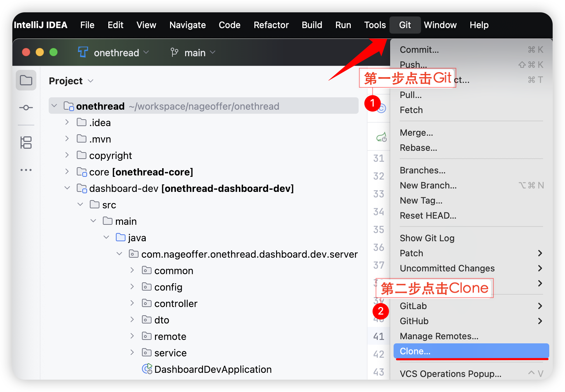Open the Patch submenu arrow
This screenshot has width=565, height=392.
click(540, 253)
